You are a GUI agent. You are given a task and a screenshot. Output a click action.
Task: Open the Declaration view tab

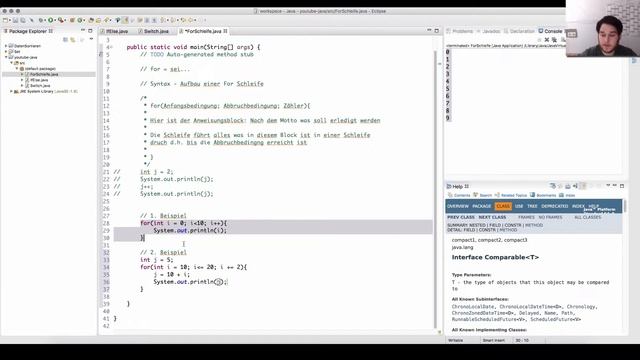[x=519, y=31]
